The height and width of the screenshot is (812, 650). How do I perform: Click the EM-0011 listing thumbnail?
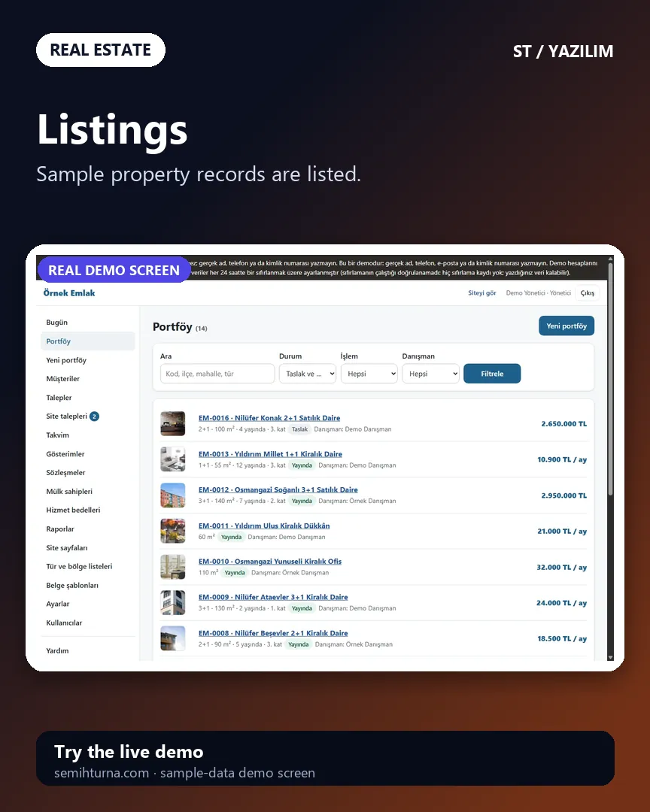coord(172,532)
